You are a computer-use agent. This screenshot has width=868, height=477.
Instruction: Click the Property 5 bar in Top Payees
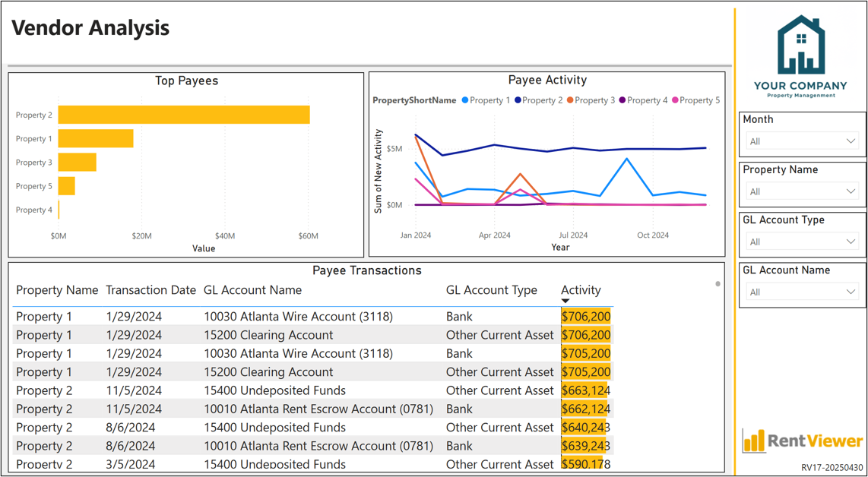pyautogui.click(x=66, y=186)
